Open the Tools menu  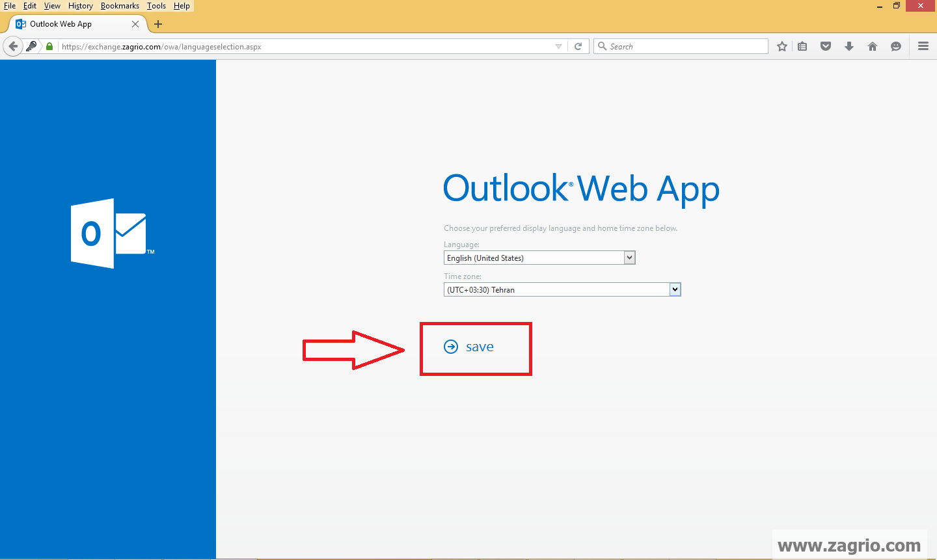[156, 6]
